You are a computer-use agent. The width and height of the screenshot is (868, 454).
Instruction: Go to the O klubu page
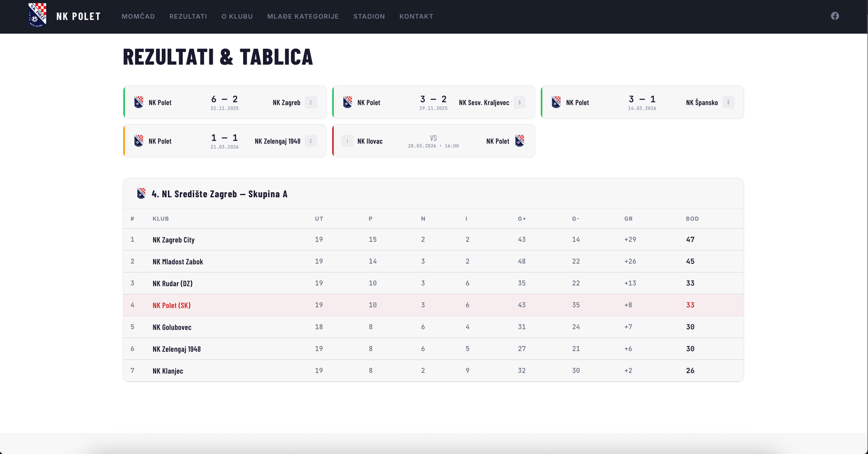(237, 17)
